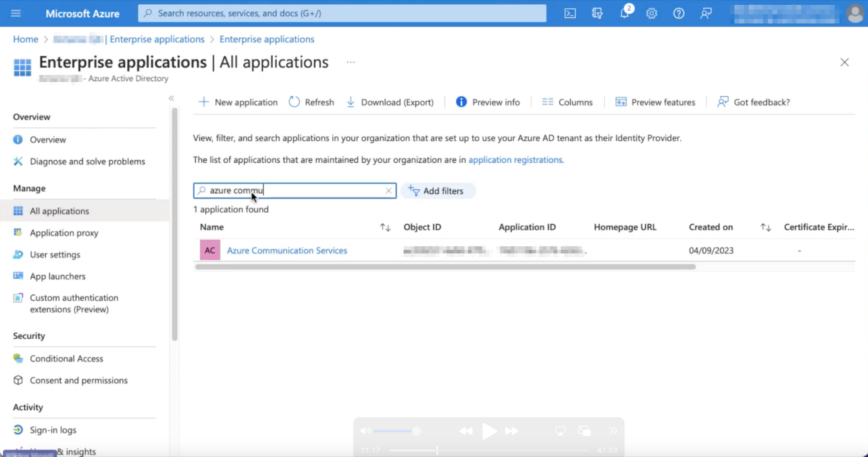This screenshot has height=457, width=868.
Task: Click the Home breadcrumb link
Action: 26,39
